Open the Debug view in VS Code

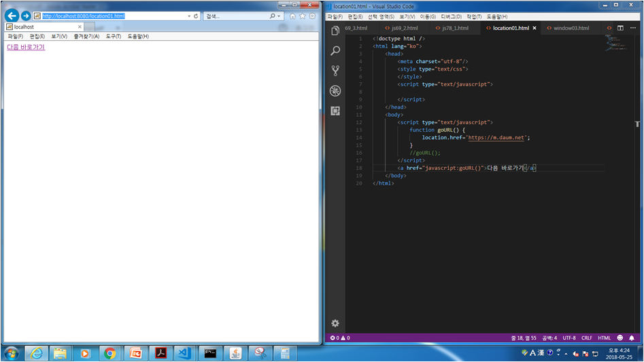pyautogui.click(x=335, y=90)
